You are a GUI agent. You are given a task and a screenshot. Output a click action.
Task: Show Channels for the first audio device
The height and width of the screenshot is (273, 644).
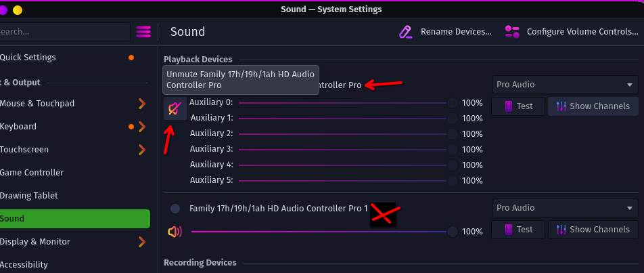tap(593, 106)
